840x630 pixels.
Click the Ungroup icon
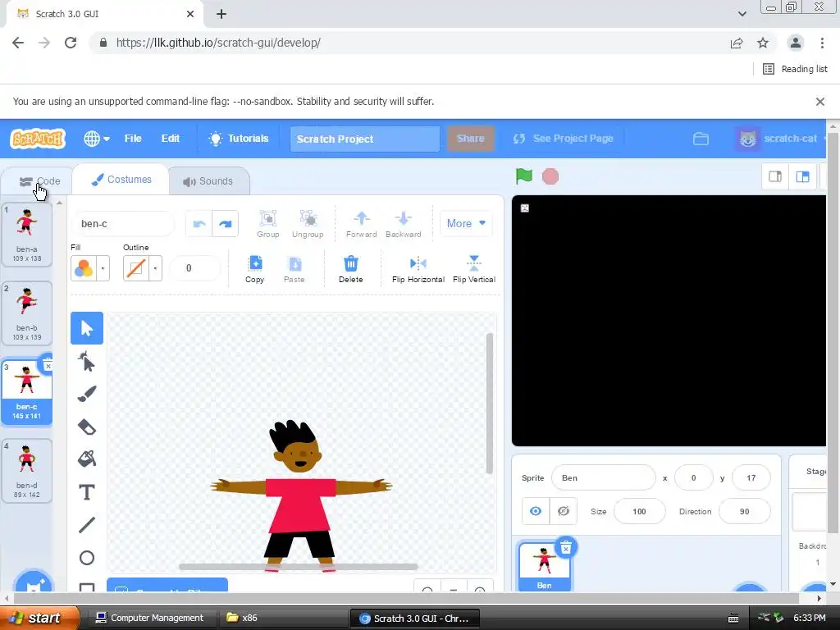(308, 224)
